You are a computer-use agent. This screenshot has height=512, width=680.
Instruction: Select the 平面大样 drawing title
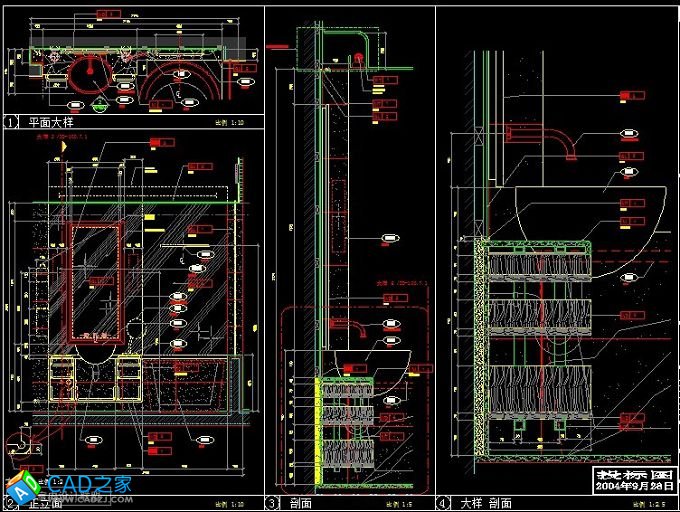[x=50, y=122]
